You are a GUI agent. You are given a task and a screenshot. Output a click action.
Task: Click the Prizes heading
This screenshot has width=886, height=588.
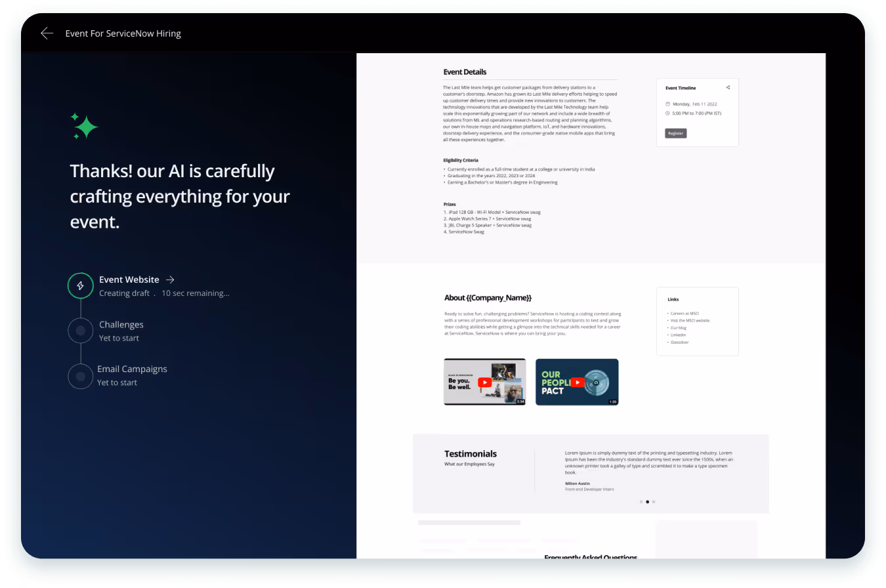[450, 204]
